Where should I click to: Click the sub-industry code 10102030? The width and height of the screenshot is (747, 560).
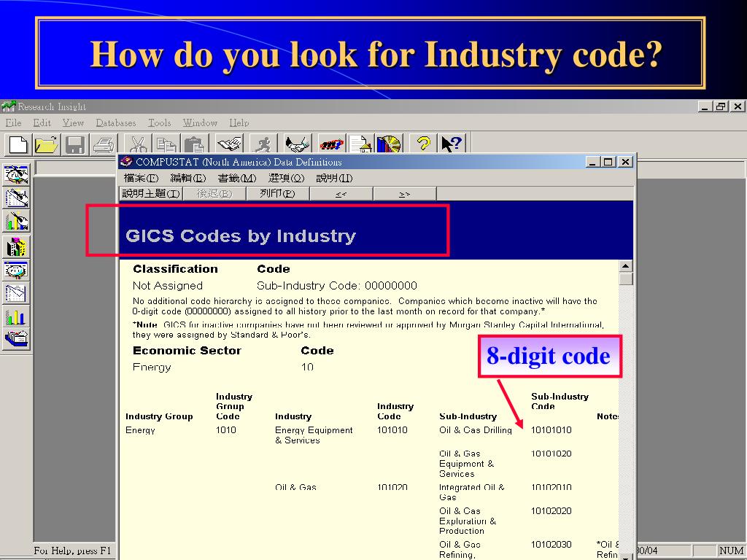pyautogui.click(x=551, y=544)
